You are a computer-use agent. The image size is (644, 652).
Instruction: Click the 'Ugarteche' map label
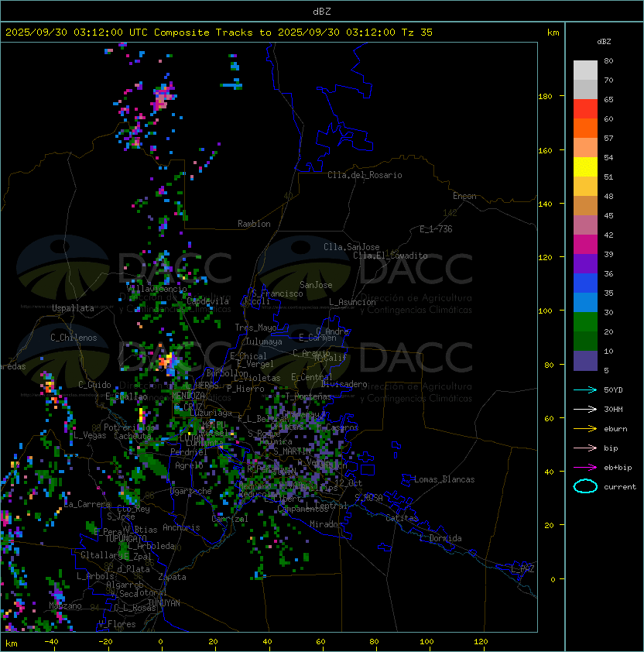coord(191,491)
